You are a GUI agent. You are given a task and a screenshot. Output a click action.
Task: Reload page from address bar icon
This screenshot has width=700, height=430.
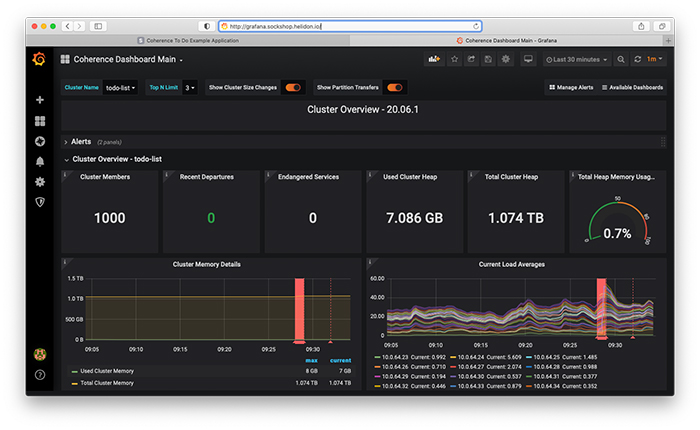click(476, 26)
